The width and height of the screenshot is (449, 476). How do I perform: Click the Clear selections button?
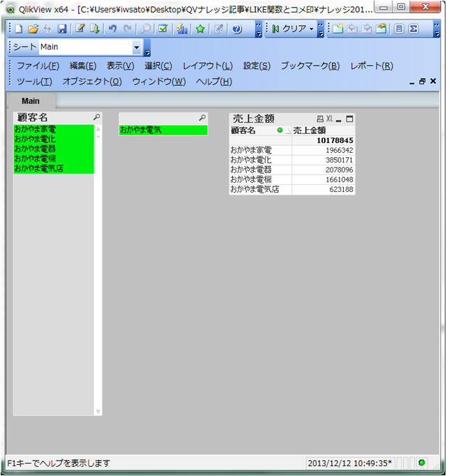point(289,29)
